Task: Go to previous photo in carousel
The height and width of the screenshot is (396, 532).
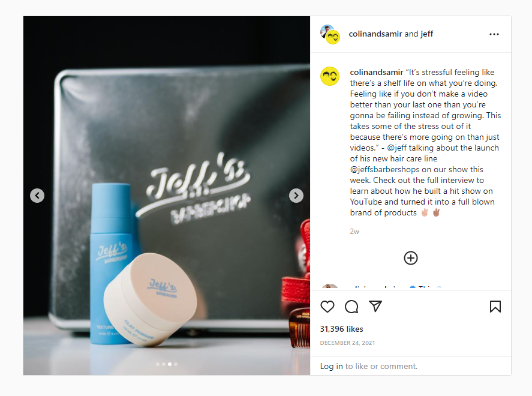Action: (37, 196)
